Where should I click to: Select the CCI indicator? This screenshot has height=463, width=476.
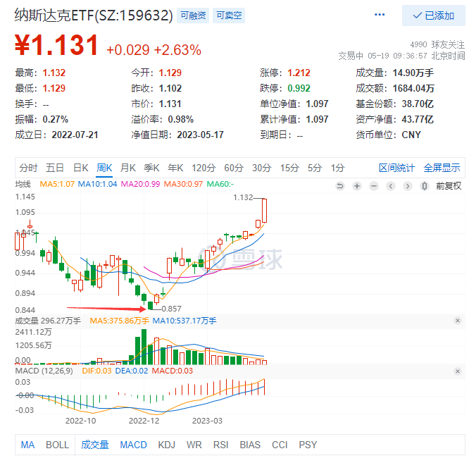coord(280,445)
